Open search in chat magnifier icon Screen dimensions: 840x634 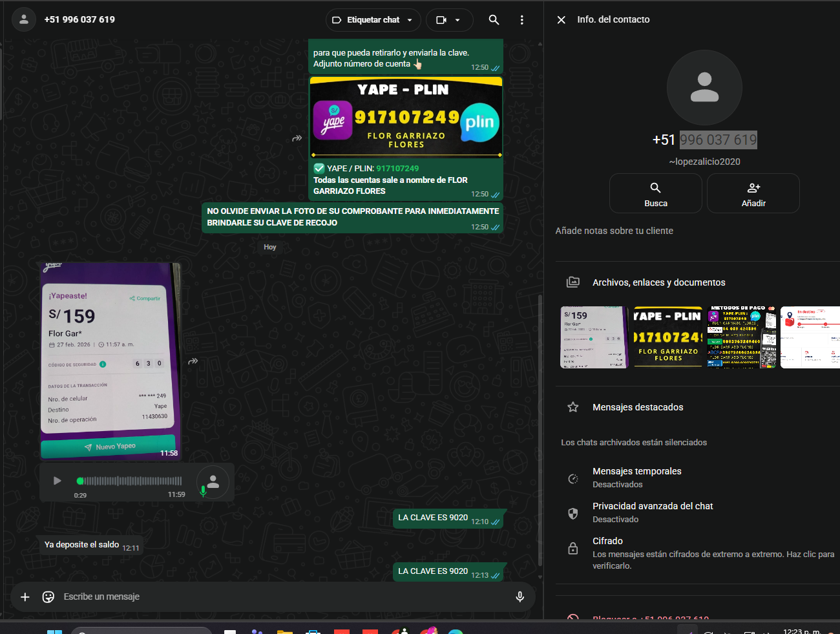(494, 20)
